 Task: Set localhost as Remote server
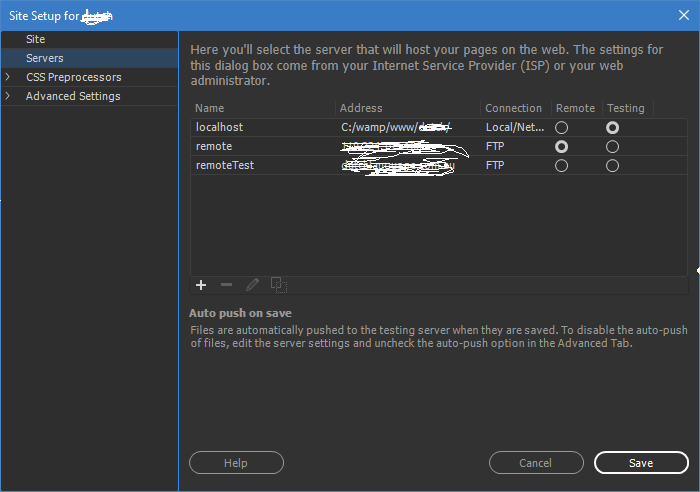pyautogui.click(x=561, y=128)
